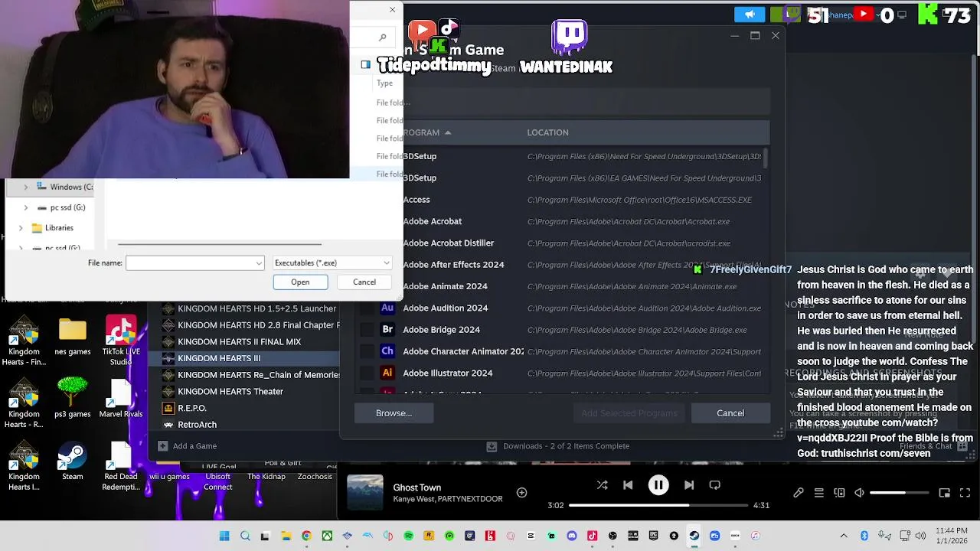Viewport: 980px width, 551px height.
Task: Expand the pc ssd (G:) tree node
Action: coord(26,207)
